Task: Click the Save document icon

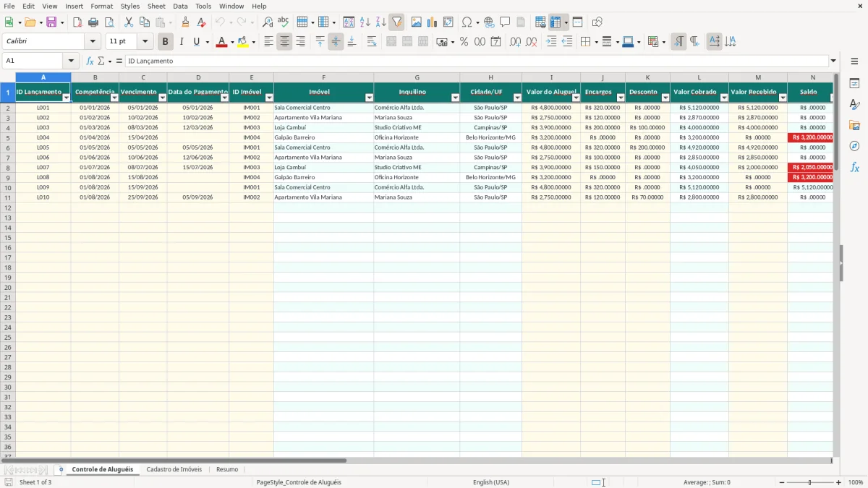Action: coord(51,22)
